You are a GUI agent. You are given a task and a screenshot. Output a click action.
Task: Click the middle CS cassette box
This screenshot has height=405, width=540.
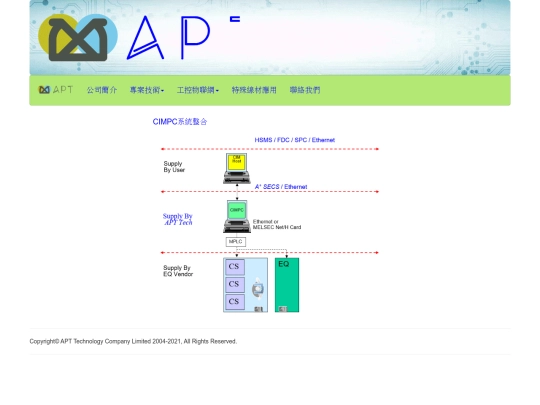coord(235,284)
